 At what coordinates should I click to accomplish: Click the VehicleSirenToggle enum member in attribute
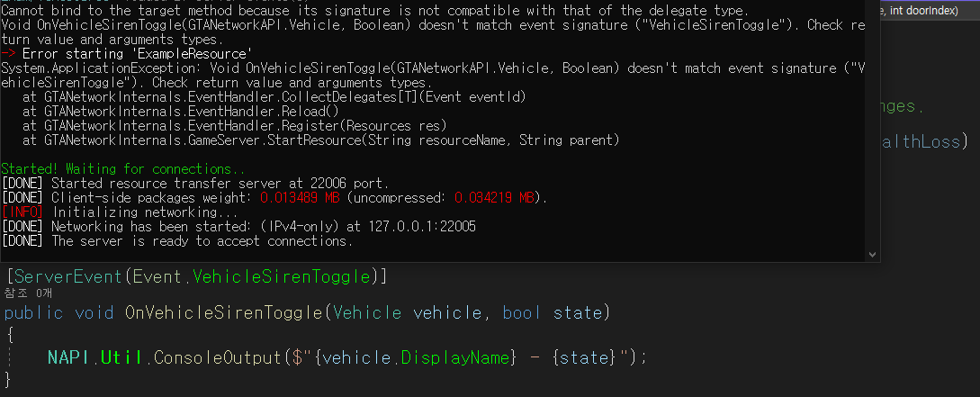point(283,275)
